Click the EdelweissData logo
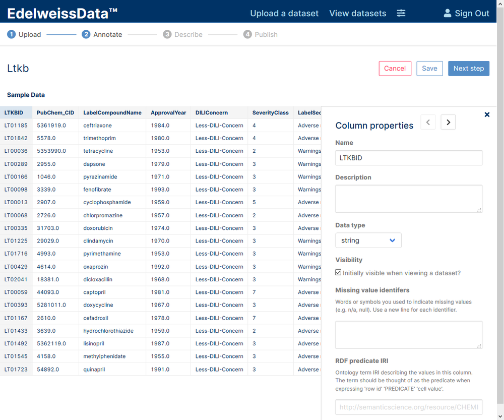Viewport: 504px width, 420px height. pos(62,14)
